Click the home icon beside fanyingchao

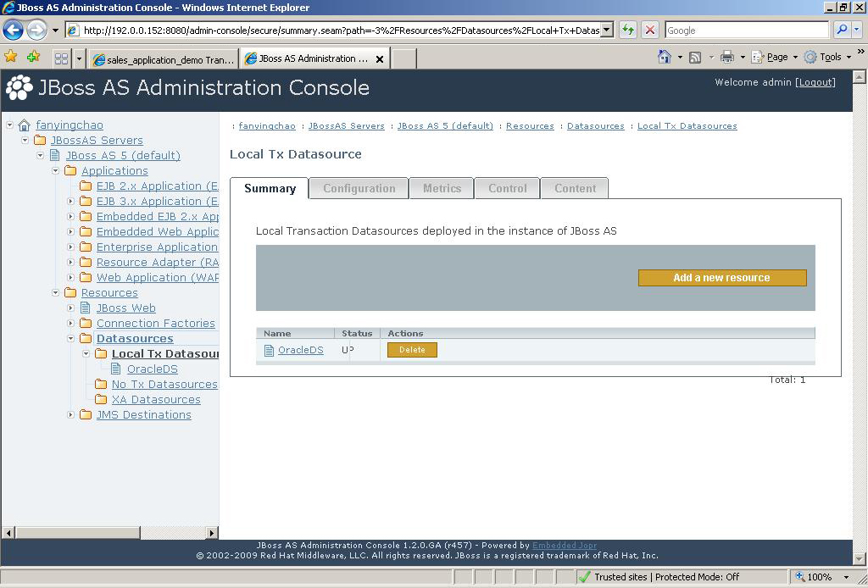[24, 125]
